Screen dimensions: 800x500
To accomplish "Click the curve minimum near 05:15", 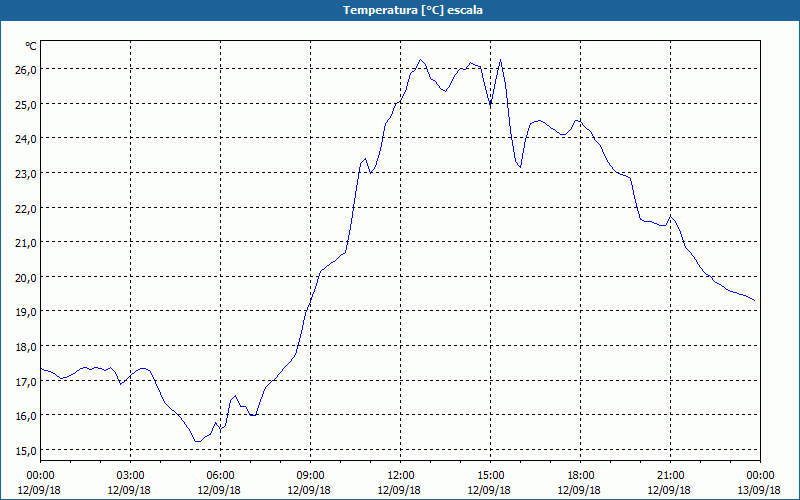I will [198, 441].
